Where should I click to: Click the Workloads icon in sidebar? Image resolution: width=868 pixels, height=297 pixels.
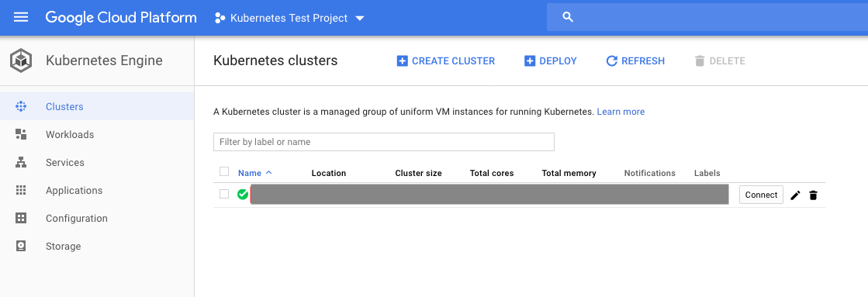21,134
